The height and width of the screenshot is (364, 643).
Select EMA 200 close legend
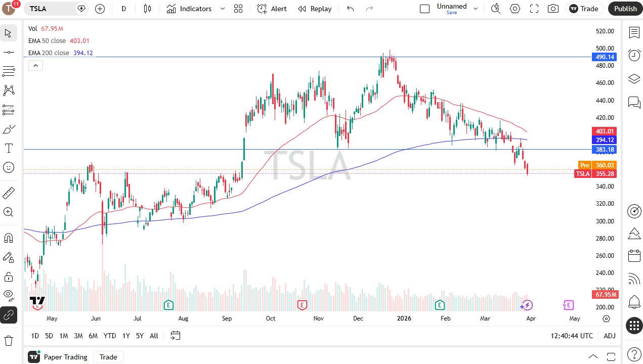[60, 53]
